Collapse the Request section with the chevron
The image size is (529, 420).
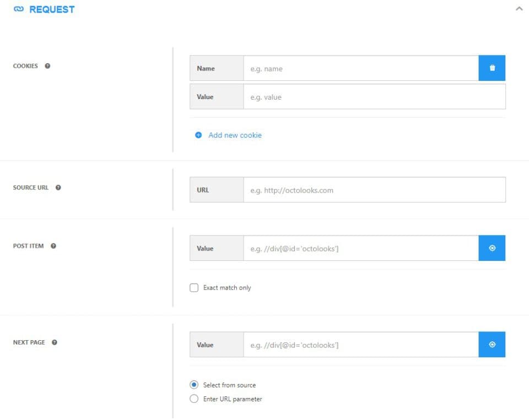519,9
